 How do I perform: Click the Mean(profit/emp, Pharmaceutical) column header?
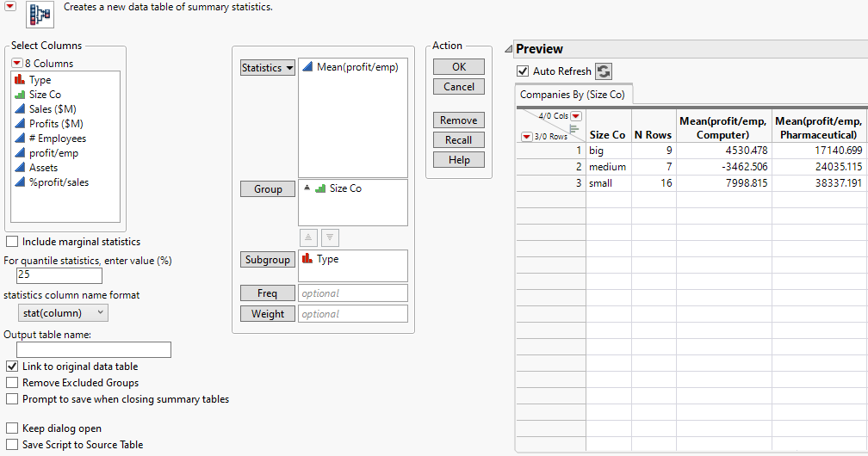point(819,127)
